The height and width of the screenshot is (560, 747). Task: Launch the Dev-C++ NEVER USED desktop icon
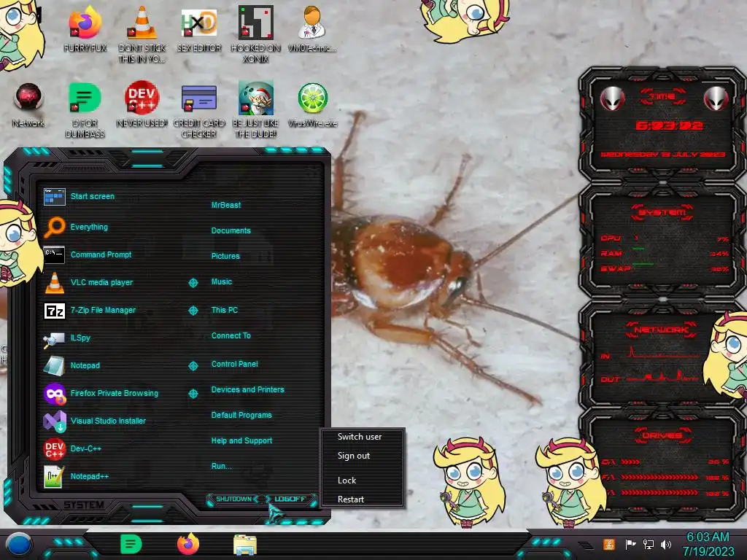[x=142, y=105]
